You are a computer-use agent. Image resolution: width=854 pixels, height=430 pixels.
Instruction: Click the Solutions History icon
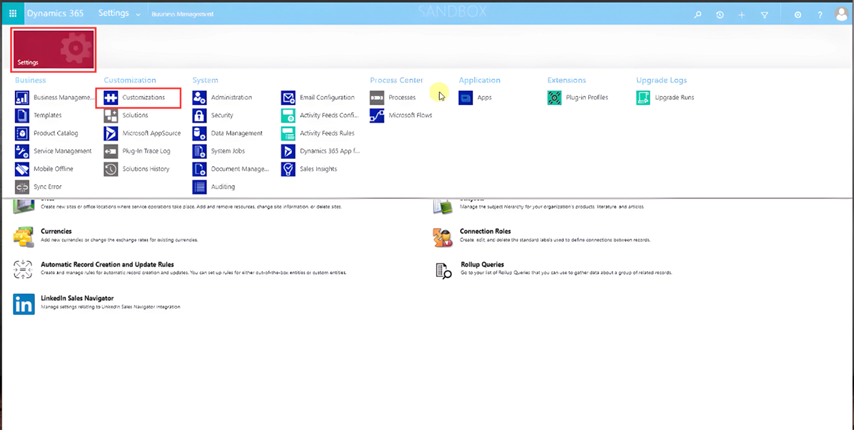pos(111,169)
